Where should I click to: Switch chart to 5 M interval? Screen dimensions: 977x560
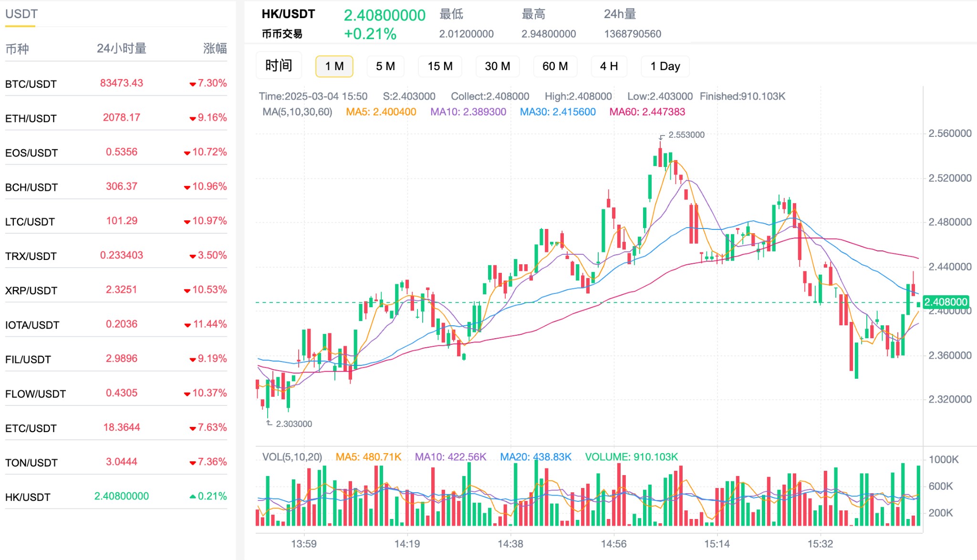pos(385,66)
